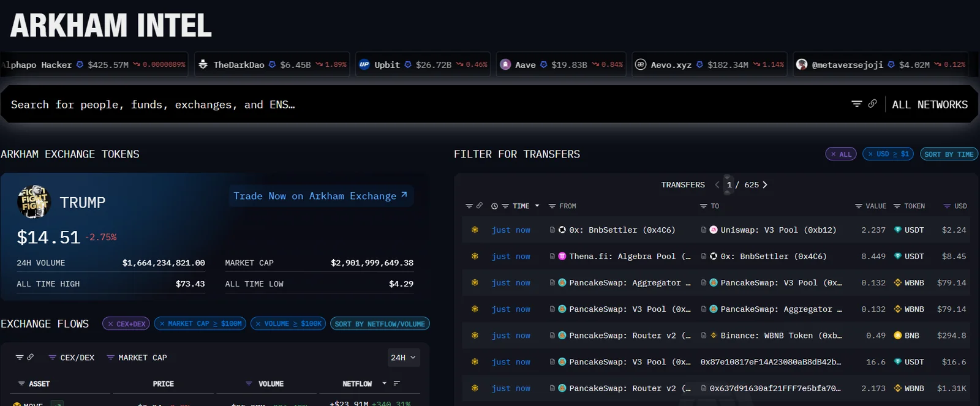Remove the ALL filter chip in transfers
This screenshot has width=980, height=406.
(841, 154)
